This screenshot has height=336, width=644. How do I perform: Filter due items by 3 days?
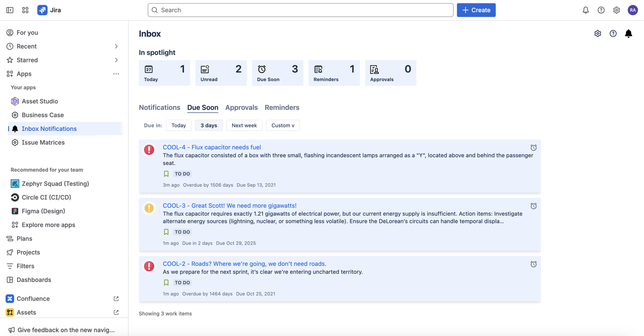tap(209, 125)
